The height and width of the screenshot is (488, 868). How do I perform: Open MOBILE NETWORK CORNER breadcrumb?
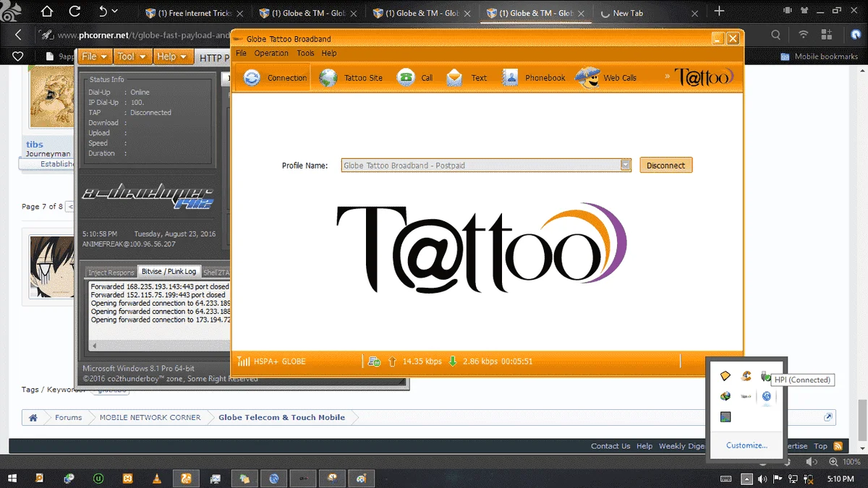pos(150,417)
